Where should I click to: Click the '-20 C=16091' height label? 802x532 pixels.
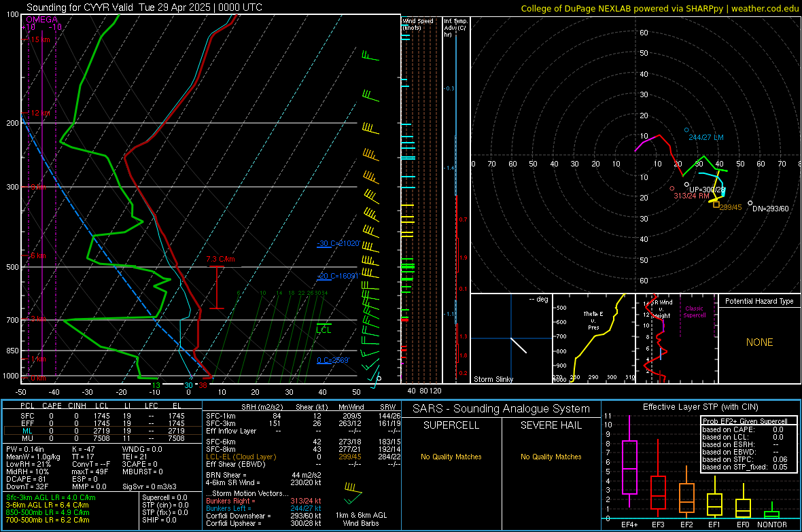click(338, 276)
